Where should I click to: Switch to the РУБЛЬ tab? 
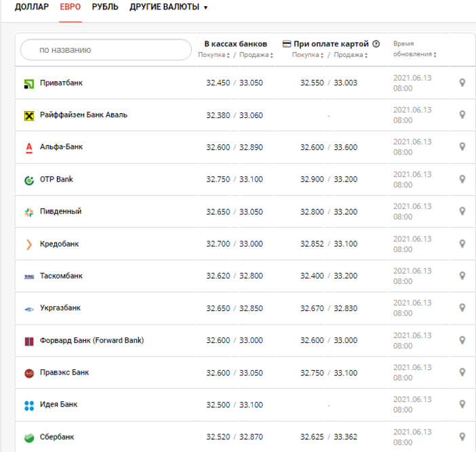point(105,7)
